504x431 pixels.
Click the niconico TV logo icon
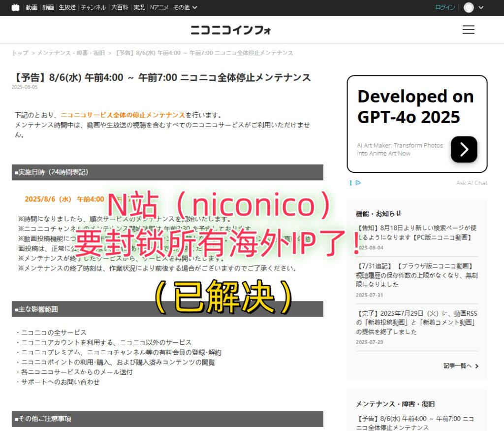15,7
